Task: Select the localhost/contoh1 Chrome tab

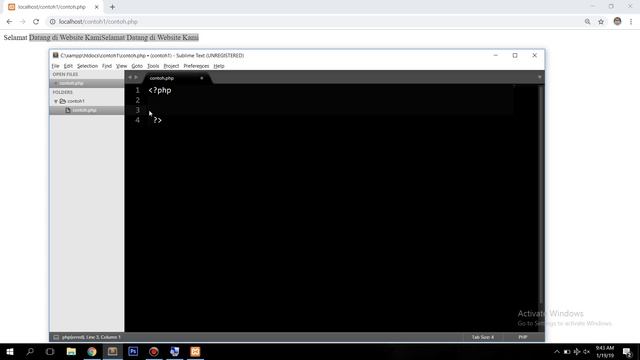Action: (x=52, y=7)
